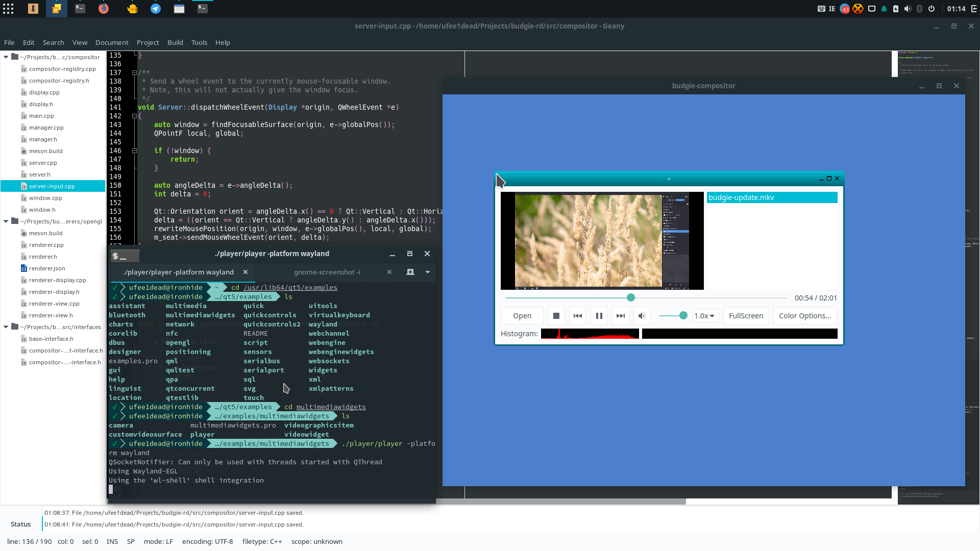Skip to the next track in the player
Screen dimensions: 980x551
(x=621, y=316)
